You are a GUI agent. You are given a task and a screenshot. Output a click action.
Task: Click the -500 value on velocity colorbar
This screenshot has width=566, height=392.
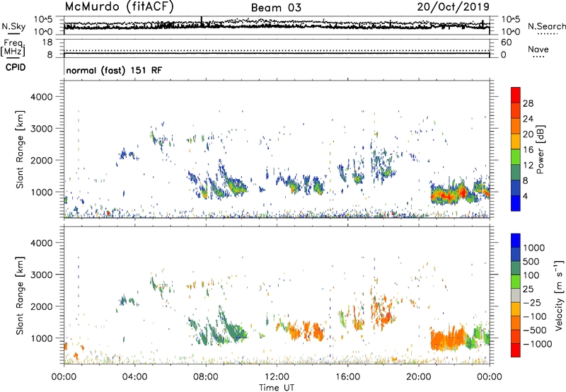[x=535, y=330]
